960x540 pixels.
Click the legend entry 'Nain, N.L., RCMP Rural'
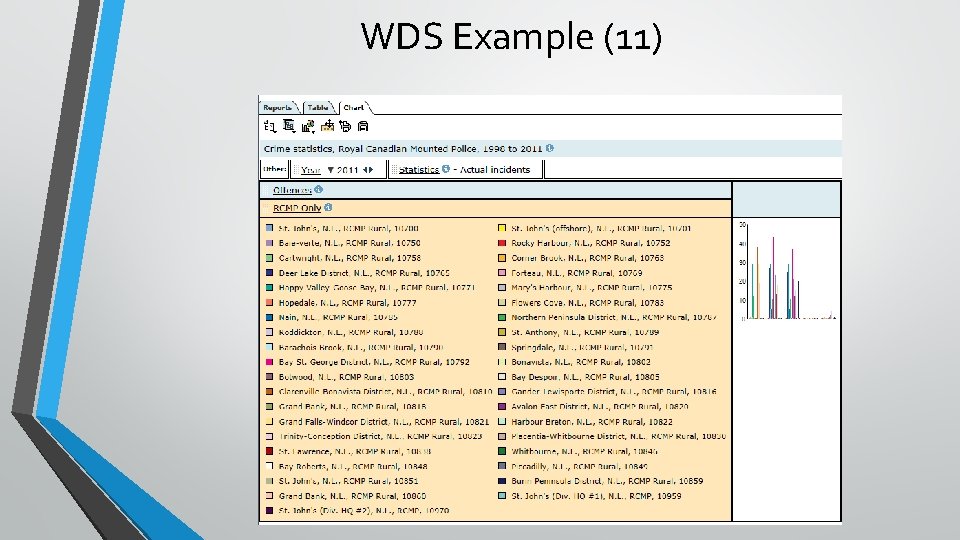tap(338, 317)
